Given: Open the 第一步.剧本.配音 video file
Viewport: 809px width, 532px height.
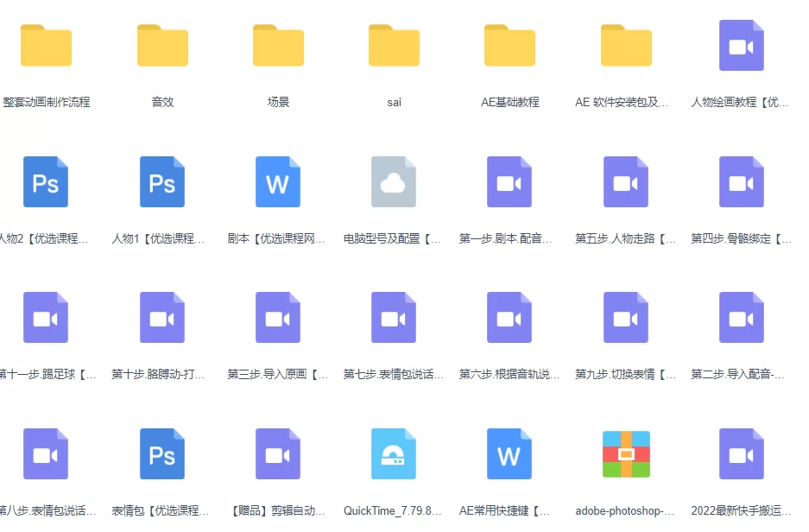Looking at the screenshot, I should (509, 182).
